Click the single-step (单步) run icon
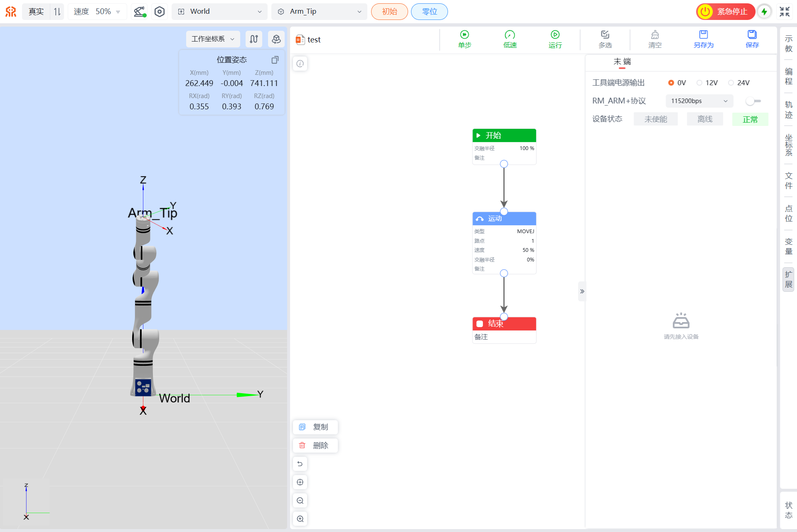The image size is (797, 532). pyautogui.click(x=464, y=35)
